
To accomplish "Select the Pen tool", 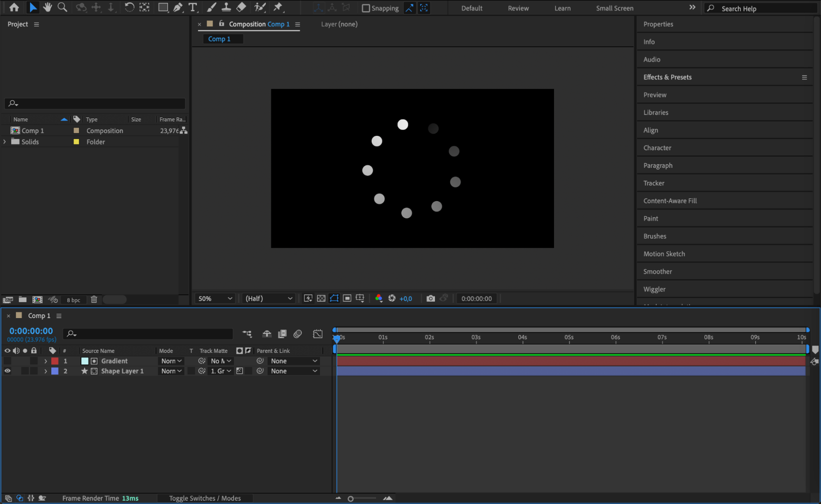I will click(x=178, y=7).
